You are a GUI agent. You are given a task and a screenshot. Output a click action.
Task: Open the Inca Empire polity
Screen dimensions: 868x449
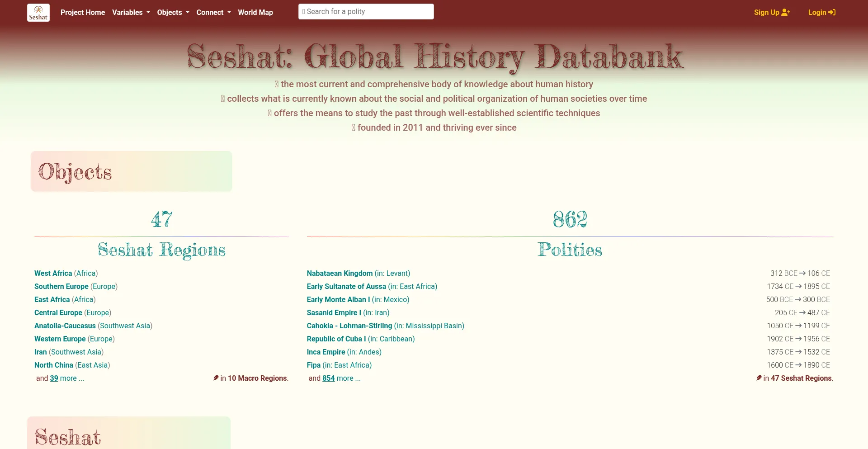326,352
